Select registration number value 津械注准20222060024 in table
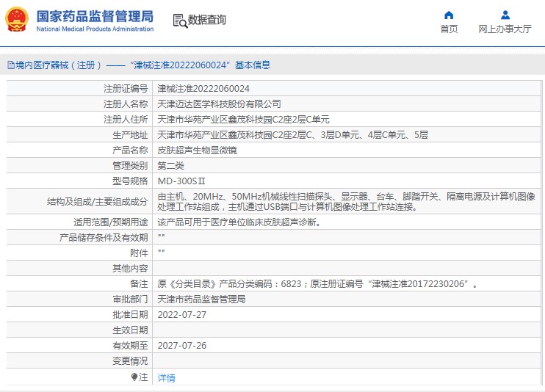This screenshot has width=545, height=392. [x=203, y=89]
